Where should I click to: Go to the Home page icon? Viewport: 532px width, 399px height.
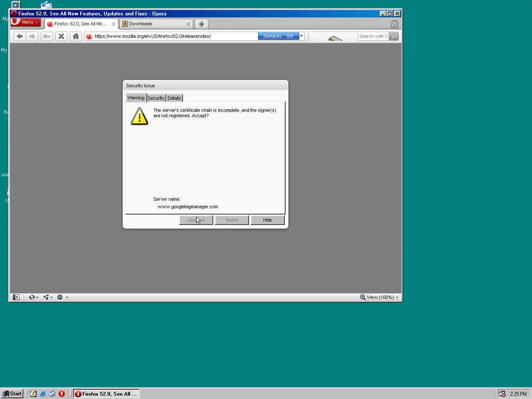coord(76,36)
